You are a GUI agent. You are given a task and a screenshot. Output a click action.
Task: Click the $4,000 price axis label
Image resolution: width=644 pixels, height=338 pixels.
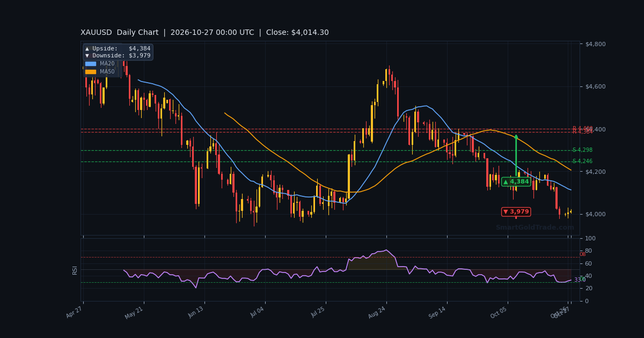coord(596,215)
